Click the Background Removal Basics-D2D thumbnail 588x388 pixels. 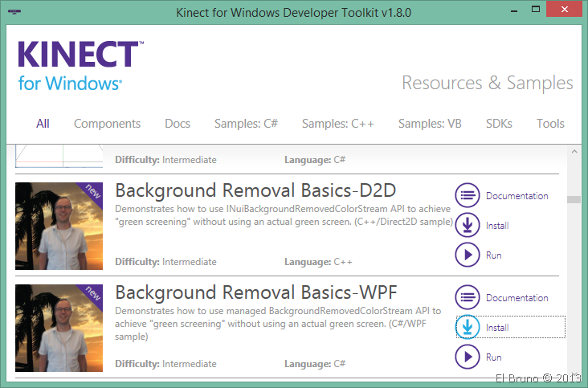pyautogui.click(x=59, y=226)
